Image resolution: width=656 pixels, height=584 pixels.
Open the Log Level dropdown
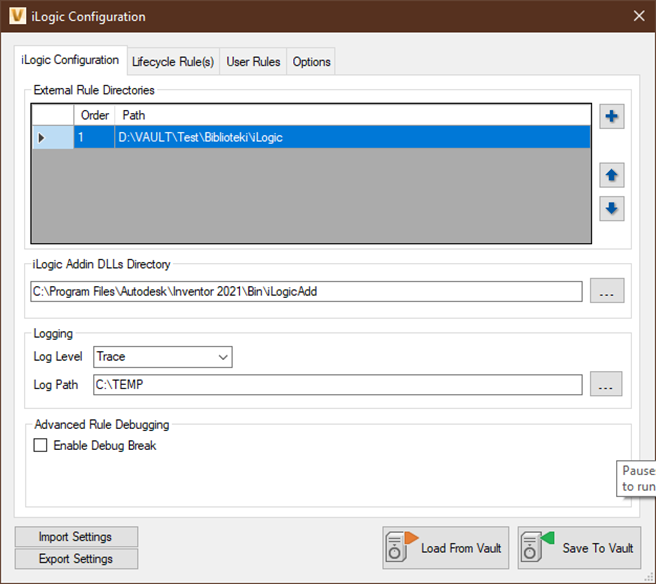pyautogui.click(x=162, y=357)
